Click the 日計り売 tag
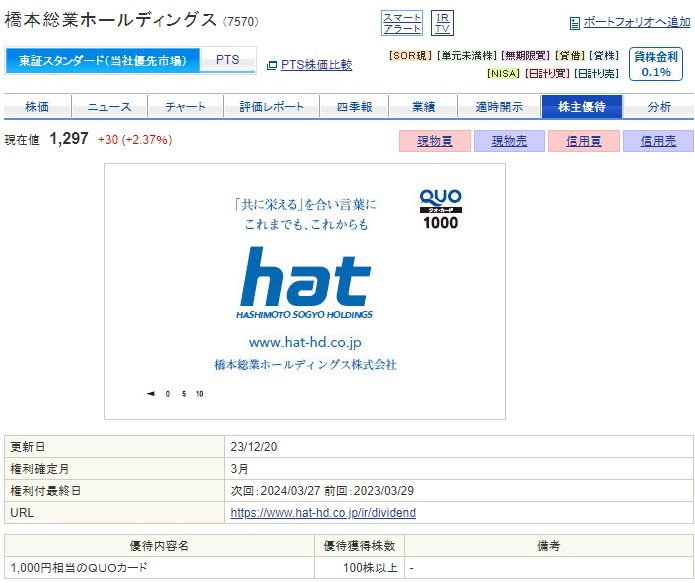 coord(596,73)
